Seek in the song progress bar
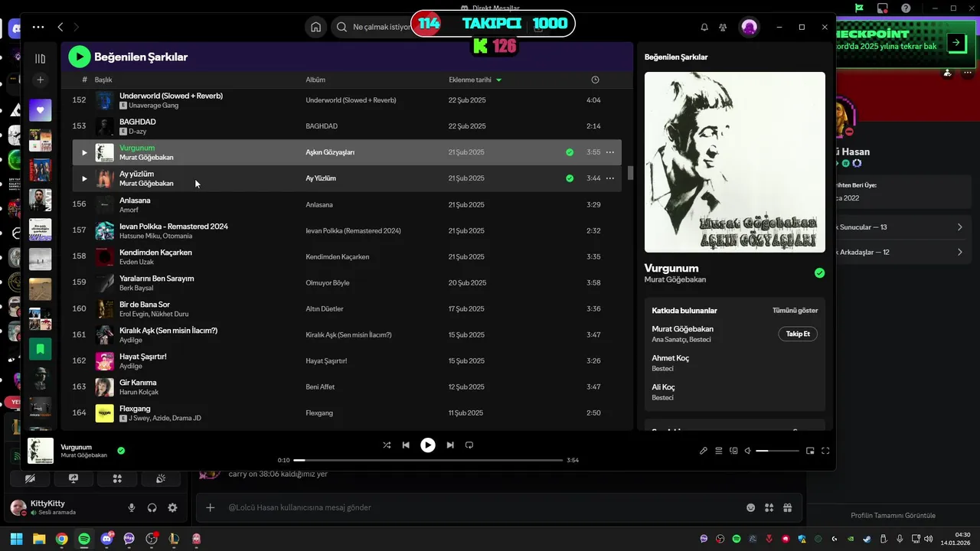This screenshot has width=980, height=551. pyautogui.click(x=428, y=460)
